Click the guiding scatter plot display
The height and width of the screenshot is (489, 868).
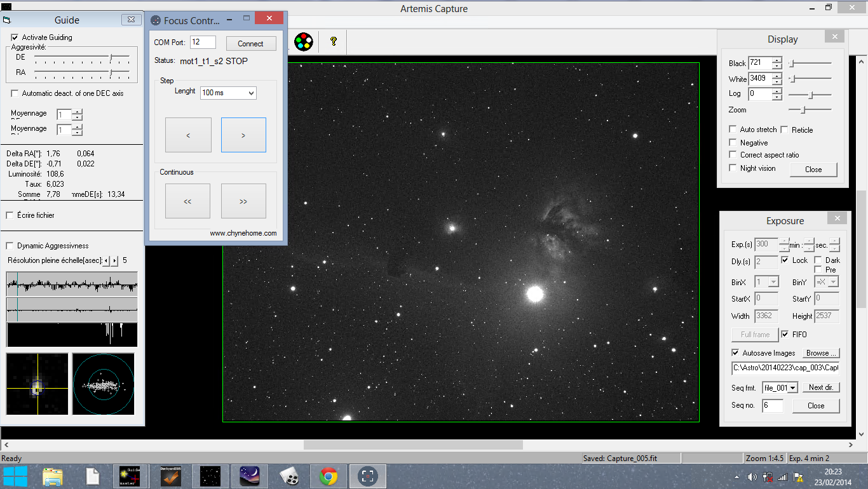pos(103,384)
